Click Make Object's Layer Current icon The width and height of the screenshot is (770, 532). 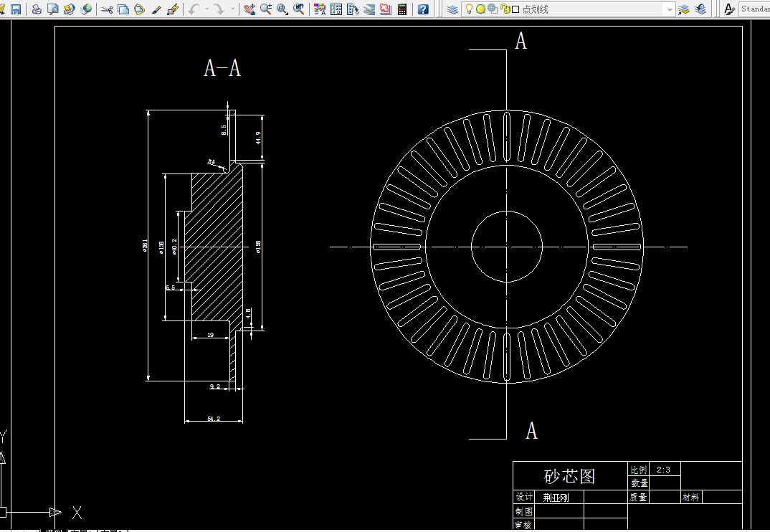coord(683,9)
